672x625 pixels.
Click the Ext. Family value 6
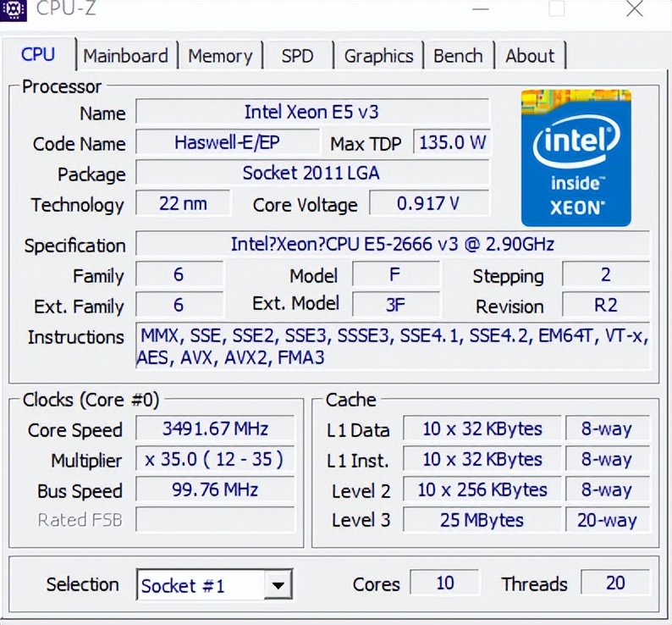[179, 305]
